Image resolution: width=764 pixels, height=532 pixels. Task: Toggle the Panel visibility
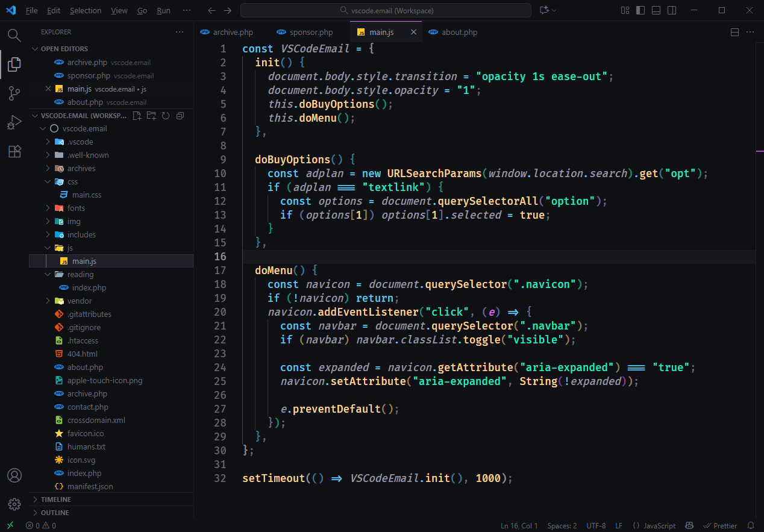[x=655, y=10]
